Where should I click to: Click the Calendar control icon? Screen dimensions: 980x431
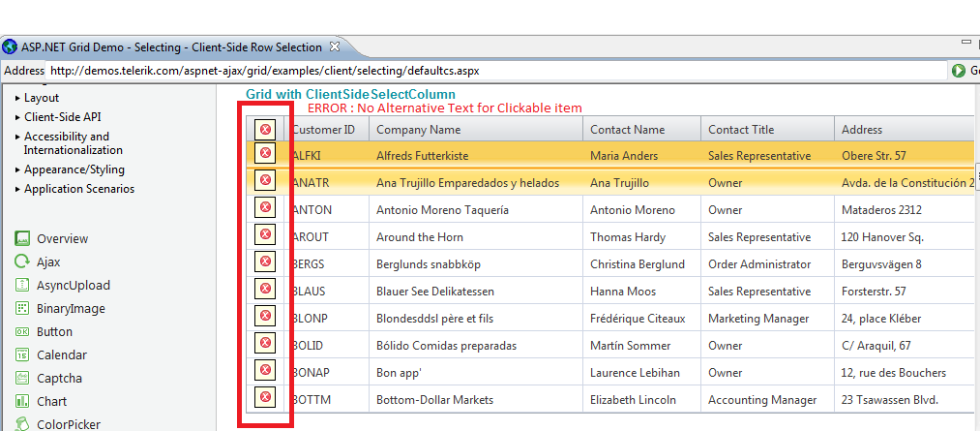[x=22, y=354]
